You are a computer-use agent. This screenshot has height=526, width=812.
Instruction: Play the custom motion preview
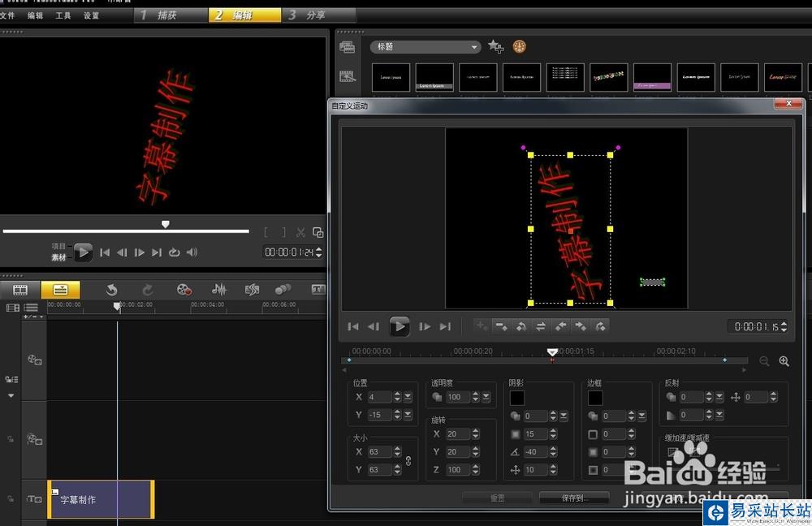coord(400,326)
